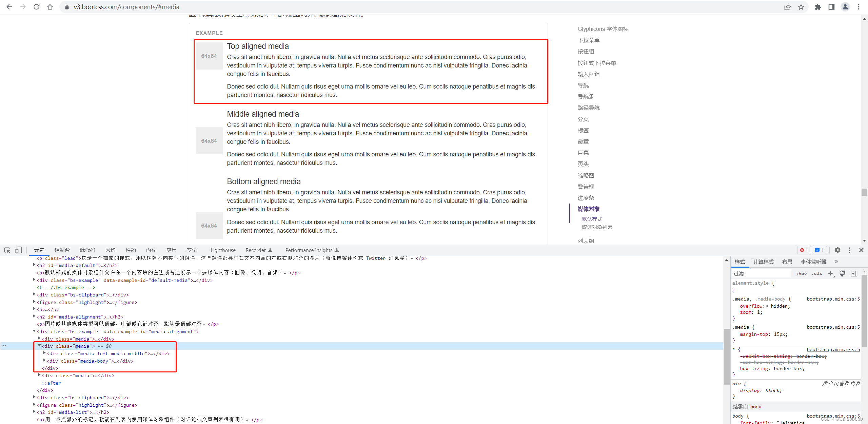Go to 导航条 in the sidebar

click(x=586, y=96)
